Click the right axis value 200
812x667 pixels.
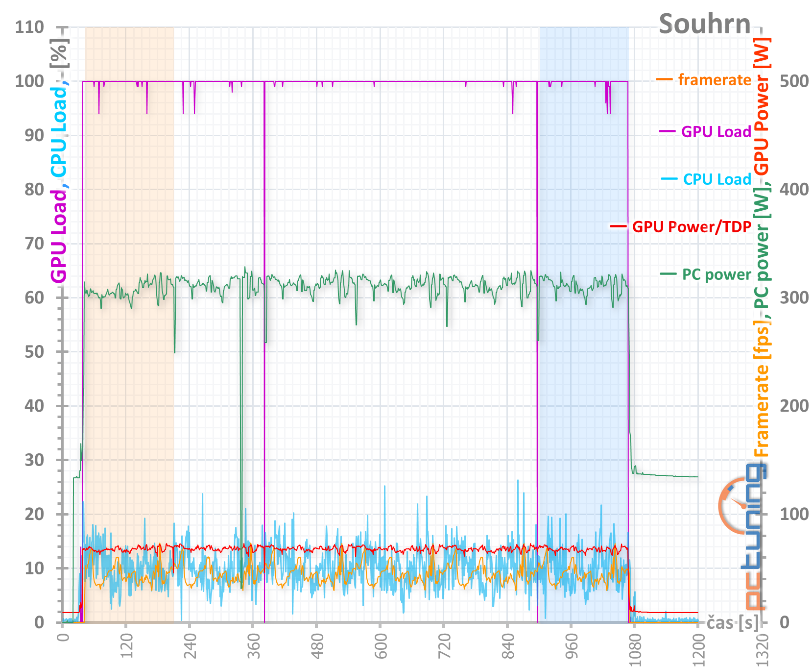[794, 406]
